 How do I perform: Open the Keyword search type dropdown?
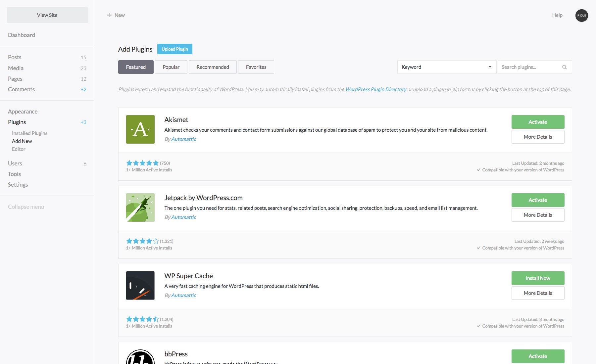pyautogui.click(x=447, y=67)
